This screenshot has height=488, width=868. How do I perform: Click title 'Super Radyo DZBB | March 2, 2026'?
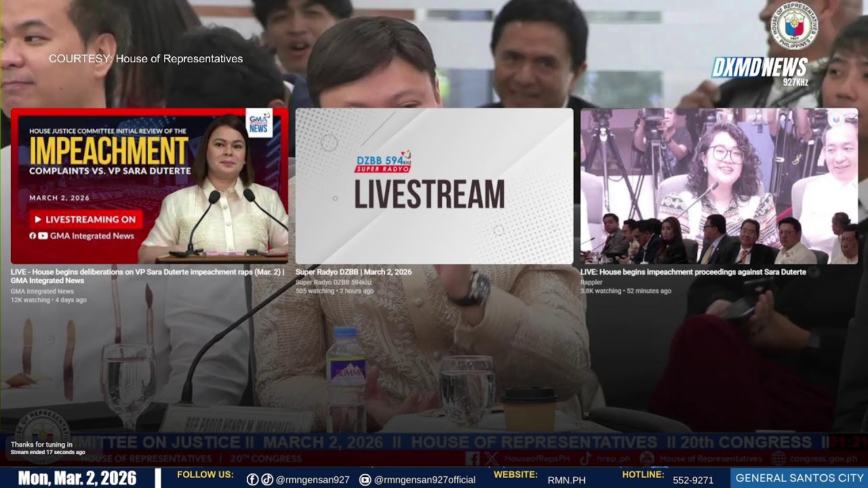click(353, 272)
